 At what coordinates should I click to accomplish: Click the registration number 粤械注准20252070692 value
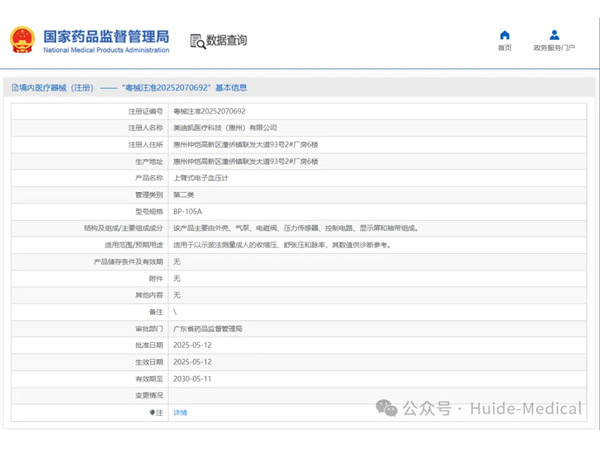pos(209,111)
